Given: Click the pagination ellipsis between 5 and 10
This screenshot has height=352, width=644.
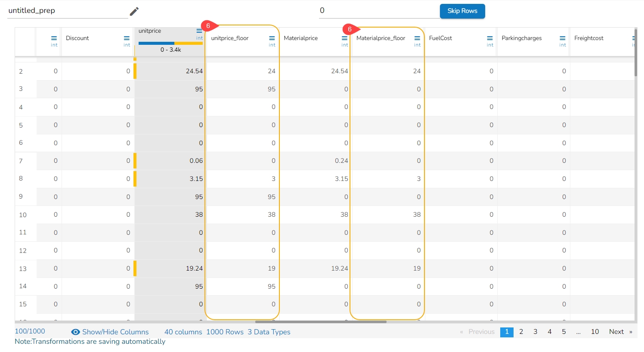Looking at the screenshot, I should click(x=578, y=332).
